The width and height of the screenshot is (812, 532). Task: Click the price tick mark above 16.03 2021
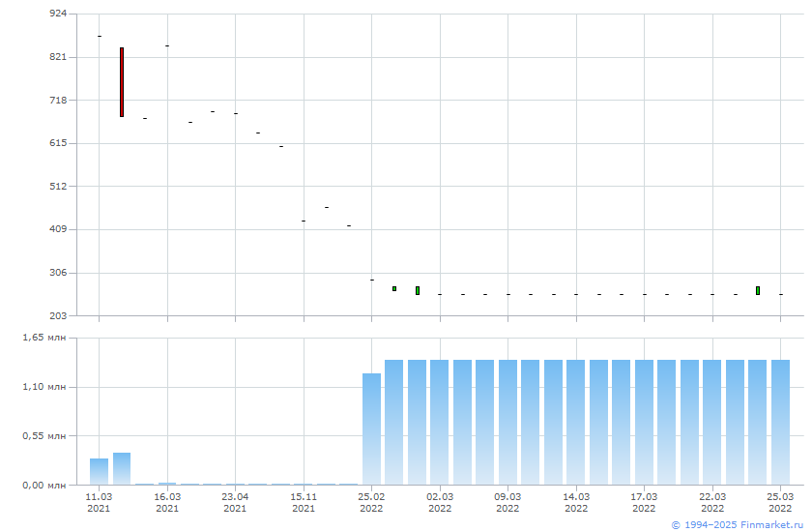(x=167, y=46)
